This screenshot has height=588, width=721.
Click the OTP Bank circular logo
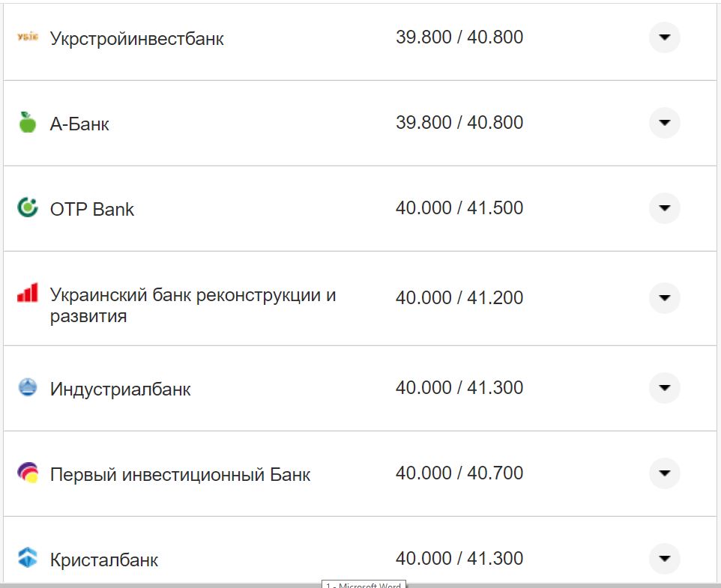click(26, 208)
